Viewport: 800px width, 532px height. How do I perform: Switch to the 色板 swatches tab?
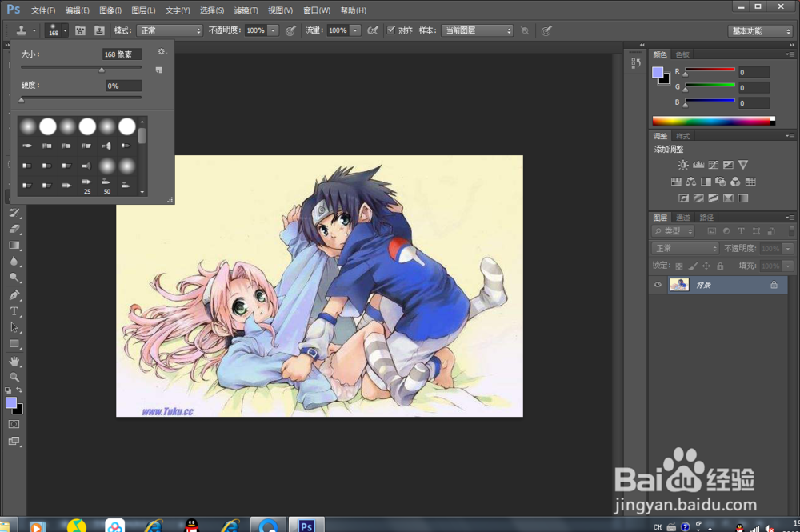[682, 54]
